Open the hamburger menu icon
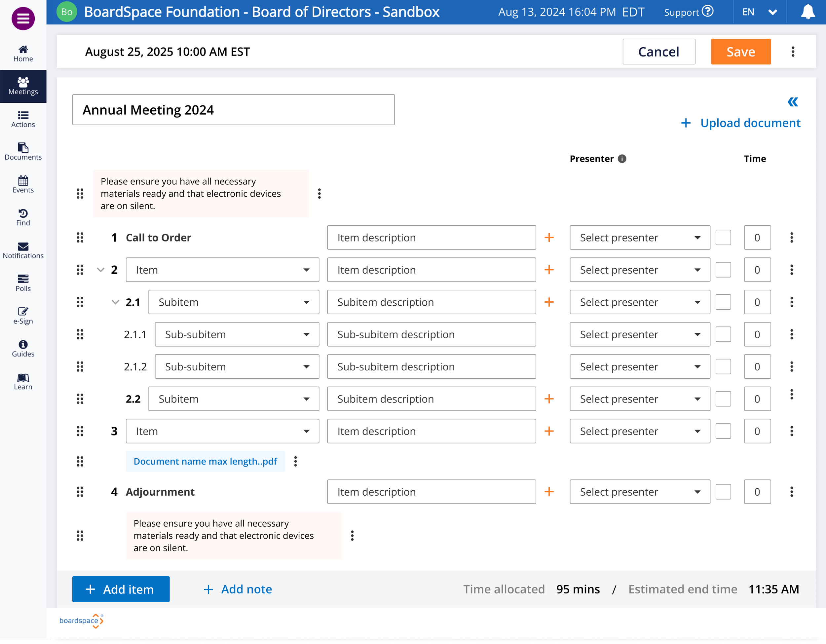 [x=23, y=18]
